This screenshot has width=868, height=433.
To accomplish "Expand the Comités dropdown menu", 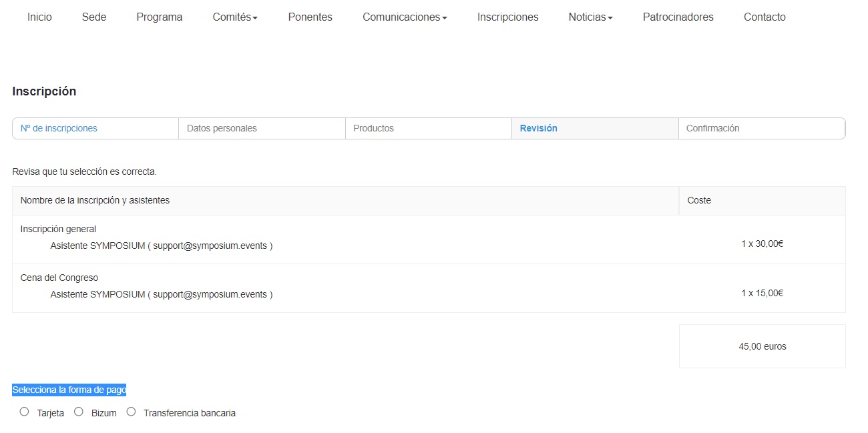I will point(235,17).
